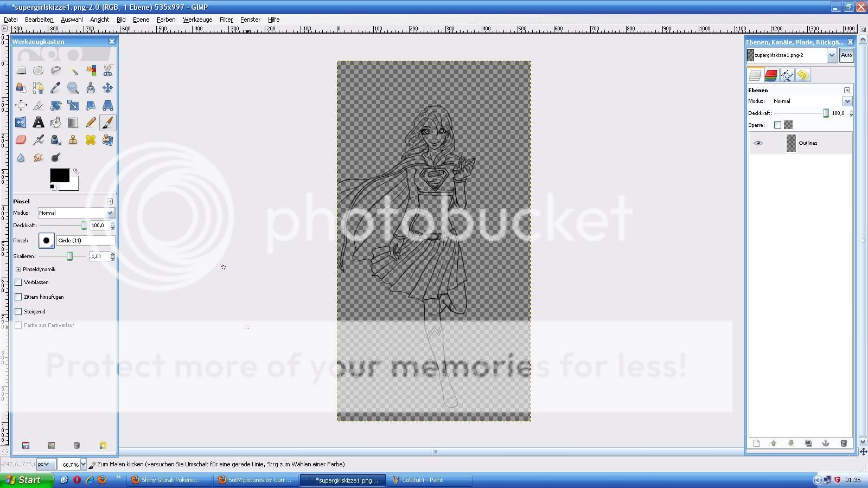Viewport: 868px width, 488px height.
Task: Select the Free Select lasso tool
Action: click(x=55, y=70)
